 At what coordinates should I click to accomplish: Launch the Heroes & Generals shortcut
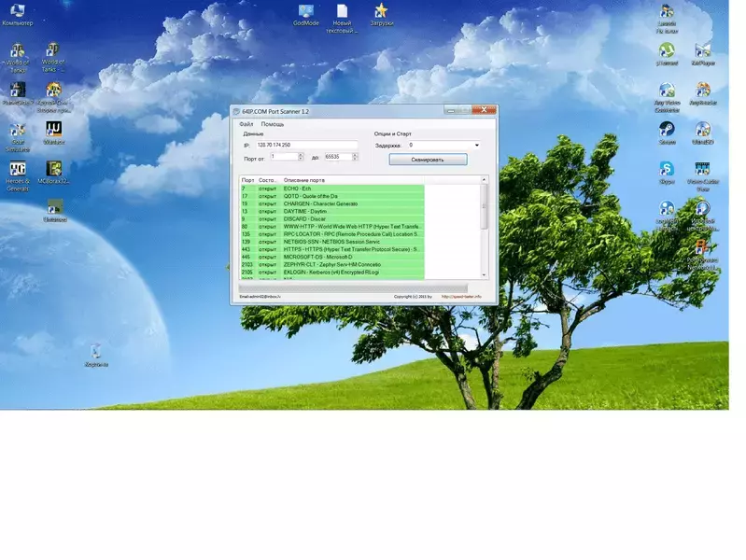pos(18,176)
